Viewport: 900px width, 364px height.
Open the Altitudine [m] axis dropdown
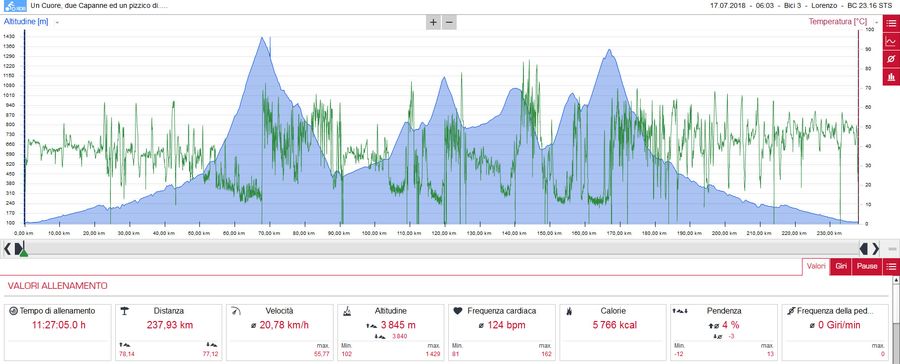pyautogui.click(x=26, y=22)
